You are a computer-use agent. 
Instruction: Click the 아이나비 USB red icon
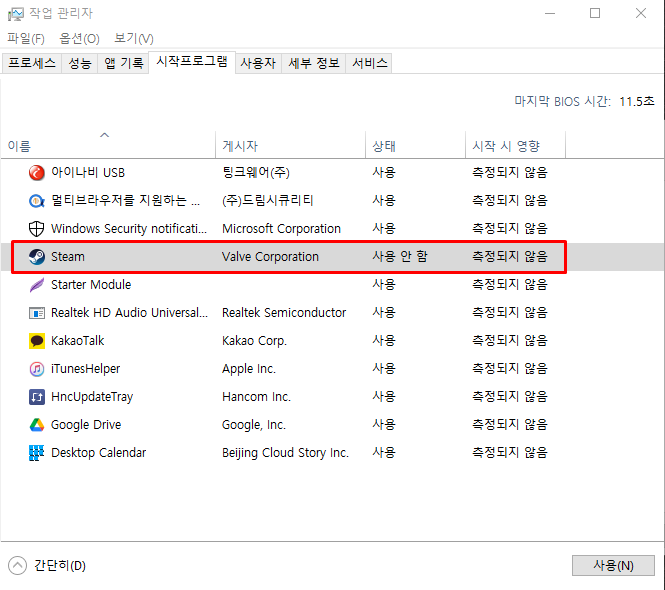36,173
